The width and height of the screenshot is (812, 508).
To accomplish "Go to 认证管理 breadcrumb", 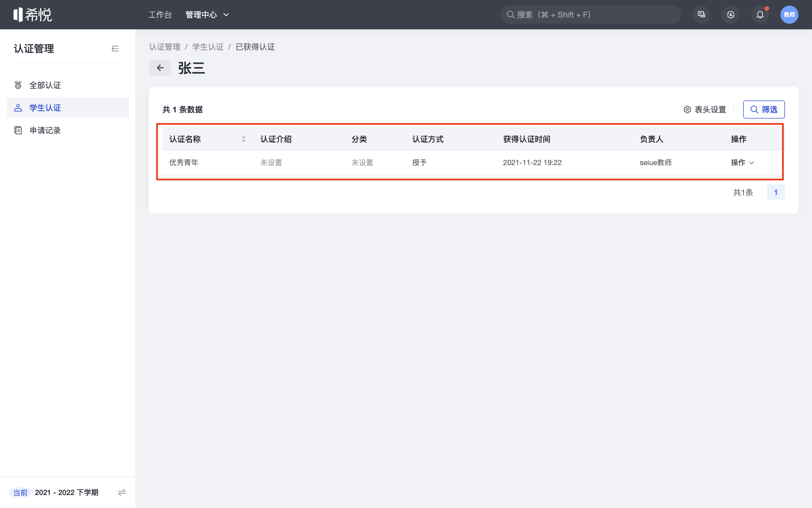I will pyautogui.click(x=165, y=47).
